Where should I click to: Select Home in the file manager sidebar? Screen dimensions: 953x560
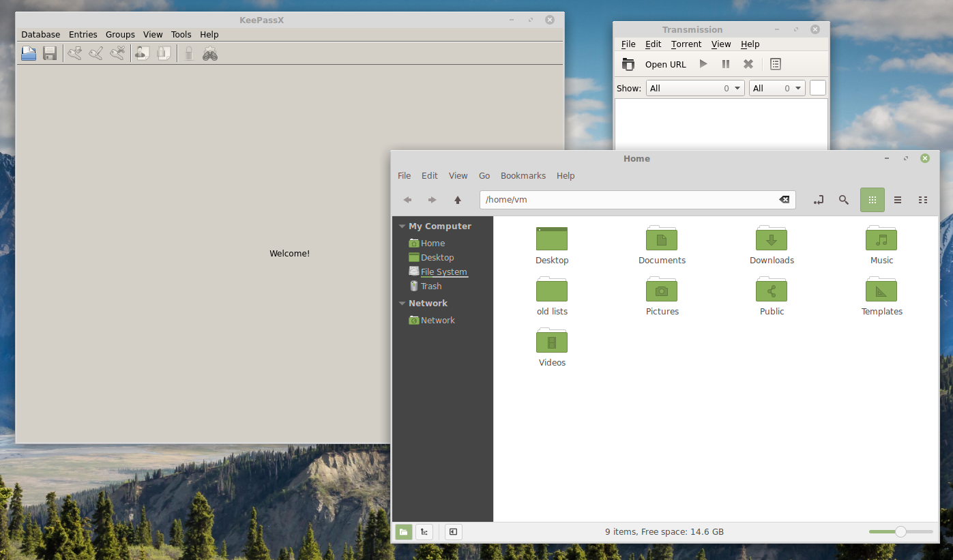pyautogui.click(x=432, y=244)
